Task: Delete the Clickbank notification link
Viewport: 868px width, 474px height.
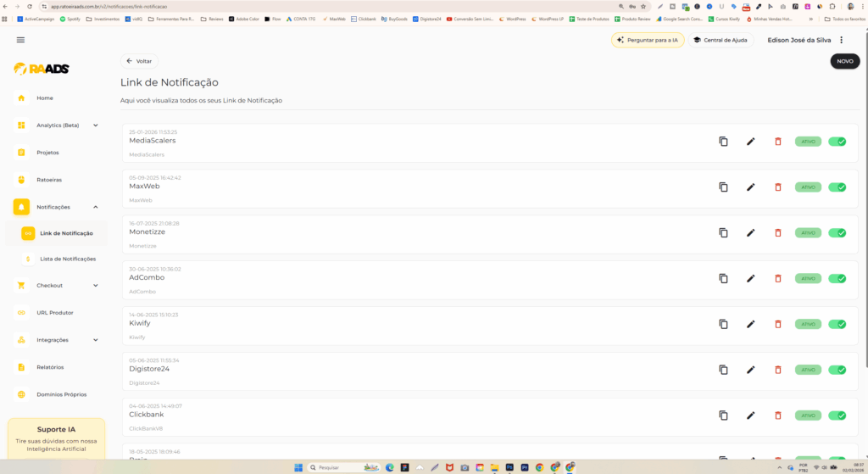Action: (778, 415)
